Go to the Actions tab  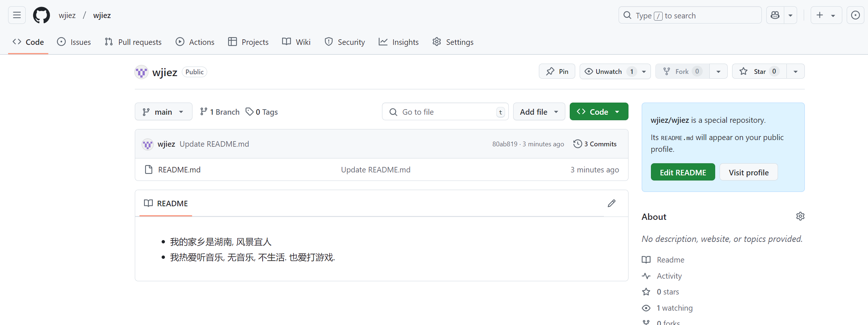[x=195, y=42]
